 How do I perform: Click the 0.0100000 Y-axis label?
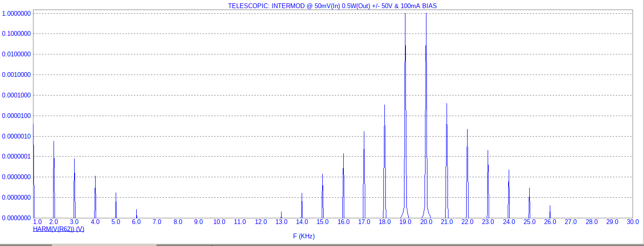click(x=17, y=54)
